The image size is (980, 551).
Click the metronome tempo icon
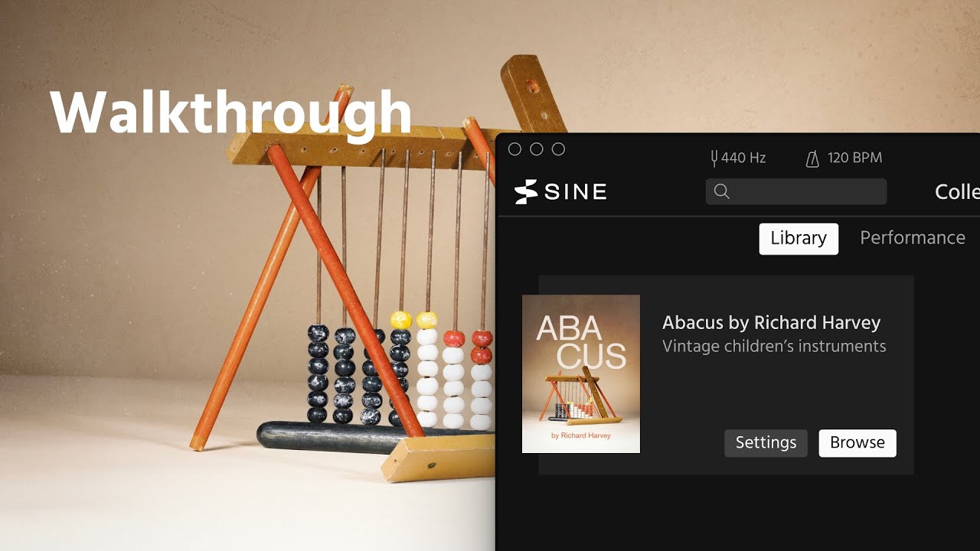click(812, 158)
